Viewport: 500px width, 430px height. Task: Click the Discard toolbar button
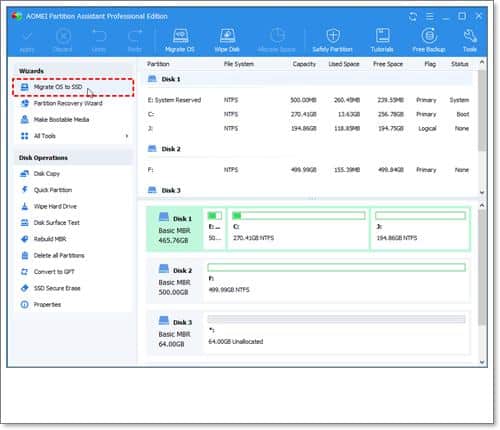coord(63,41)
